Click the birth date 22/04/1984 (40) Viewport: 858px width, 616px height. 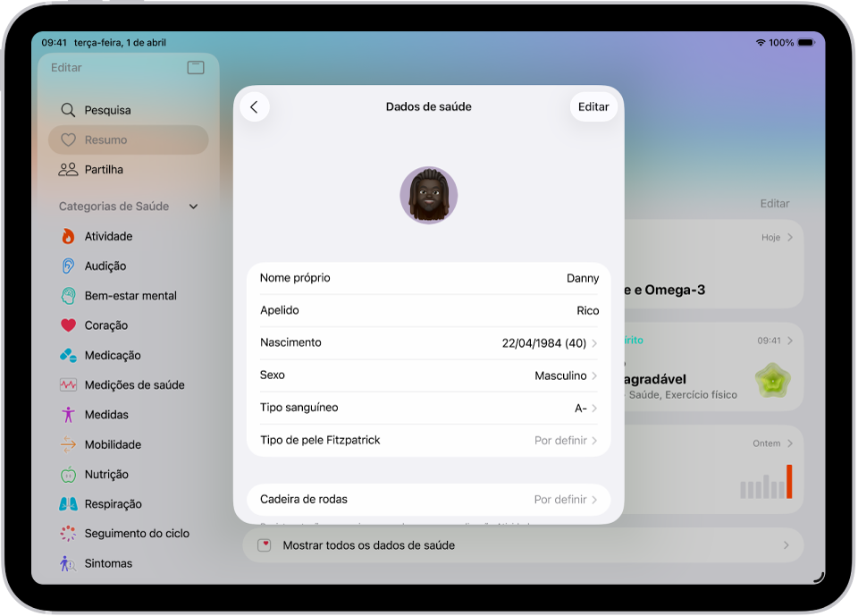[544, 343]
